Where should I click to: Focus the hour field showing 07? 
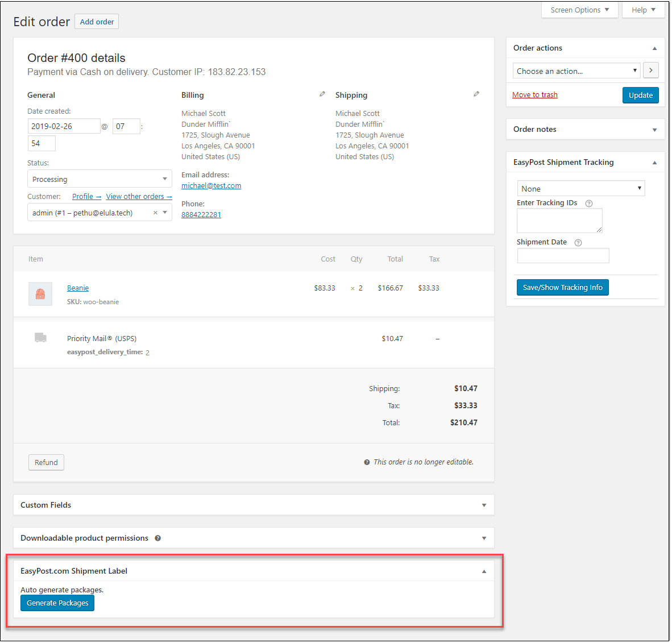(126, 126)
